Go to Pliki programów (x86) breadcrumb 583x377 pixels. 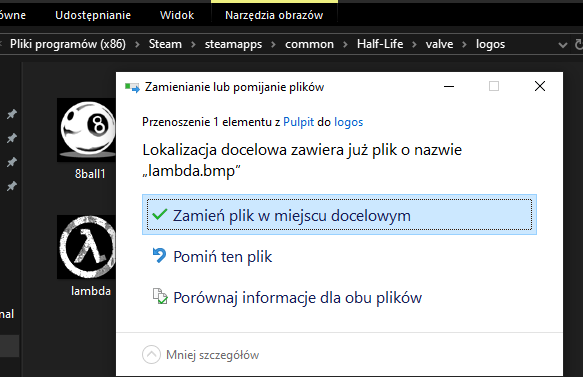click(68, 44)
